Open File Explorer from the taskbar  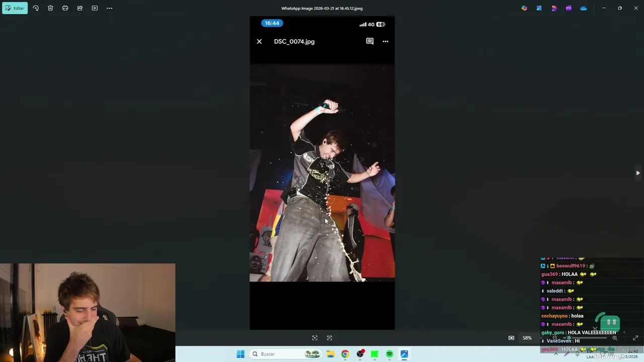(x=331, y=354)
